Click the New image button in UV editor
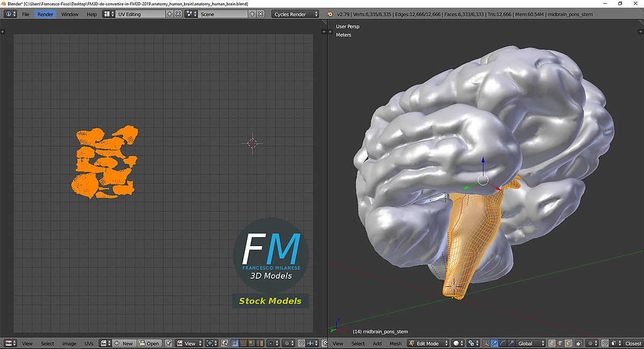This screenshot has height=349, width=644. point(126,343)
